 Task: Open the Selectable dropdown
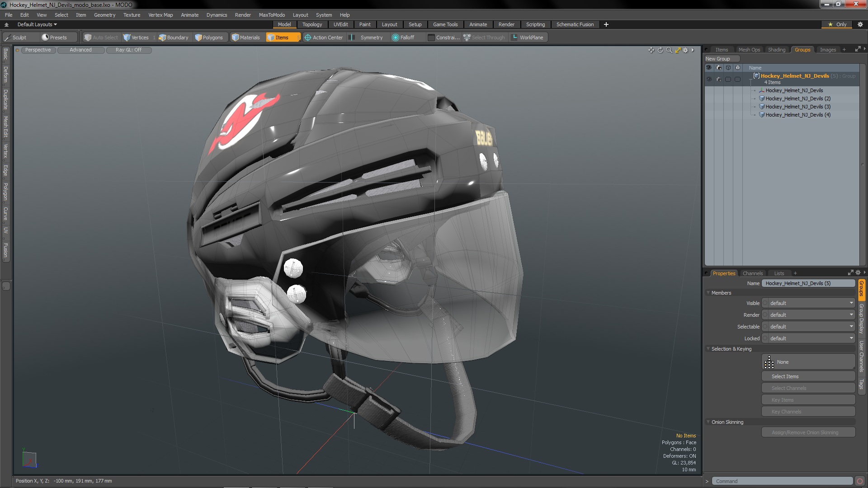point(808,327)
